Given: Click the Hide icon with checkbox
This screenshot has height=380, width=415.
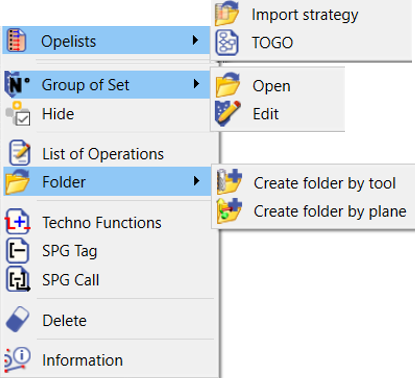Looking at the screenshot, I should click(18, 114).
